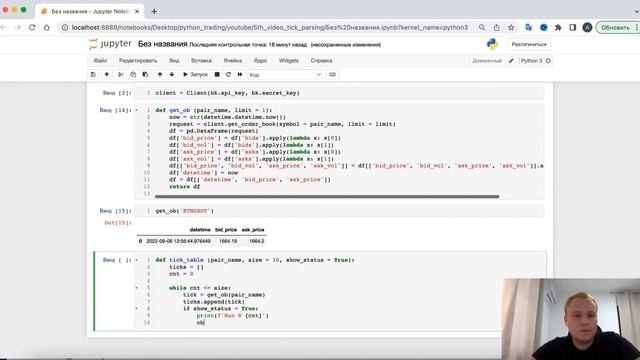Click the datetime column header
Screen dimensions: 640x360
(x=200, y=230)
